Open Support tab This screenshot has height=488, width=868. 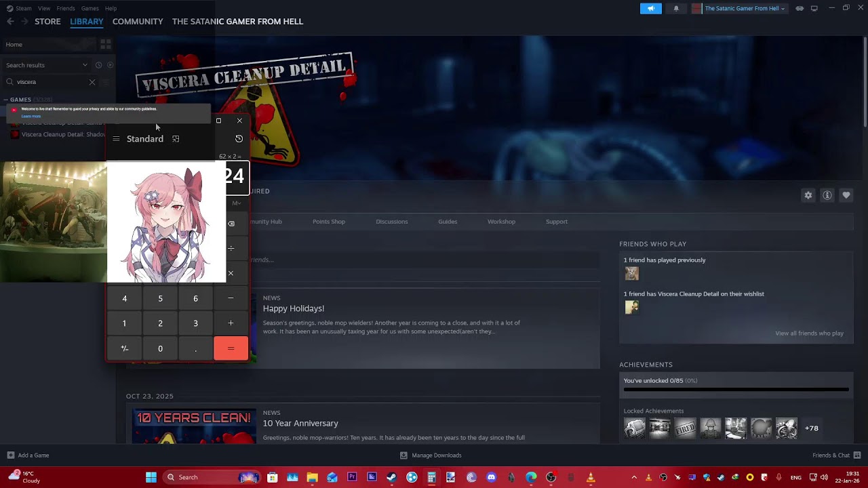click(557, 222)
